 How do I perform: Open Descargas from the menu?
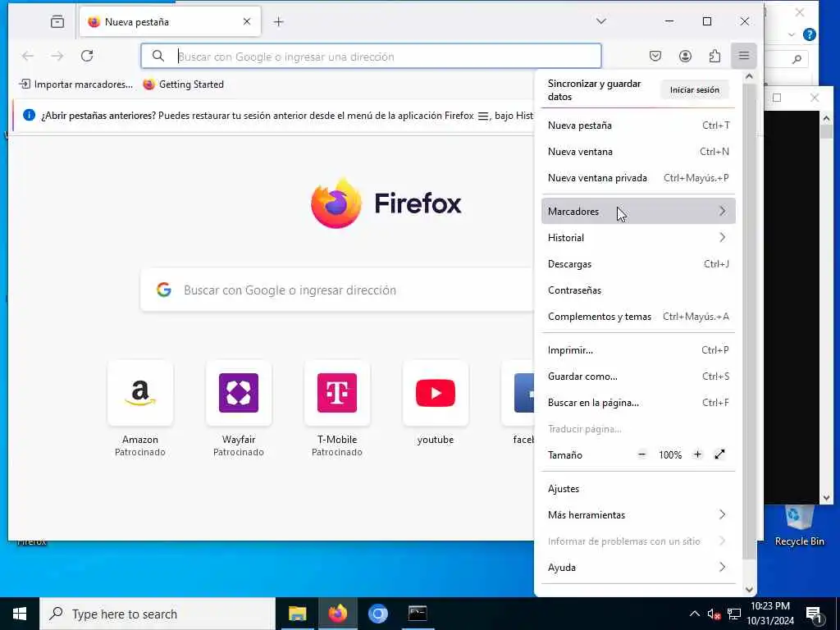[x=638, y=263]
